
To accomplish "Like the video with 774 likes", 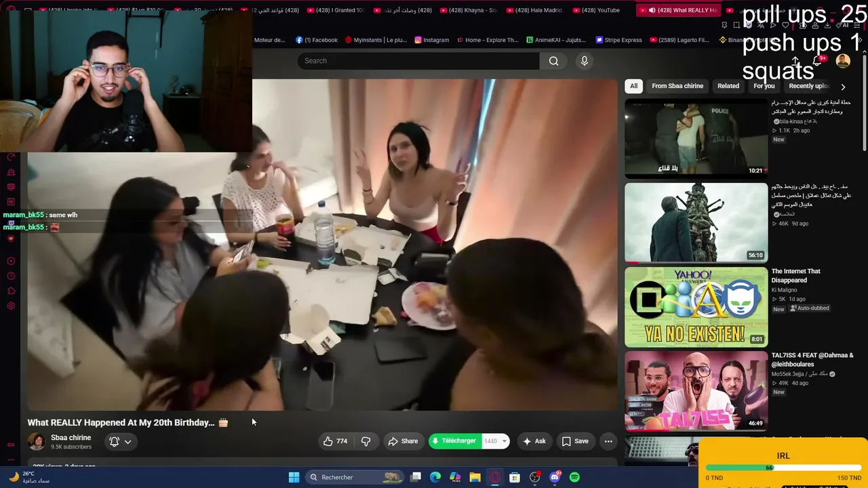I will [336, 441].
